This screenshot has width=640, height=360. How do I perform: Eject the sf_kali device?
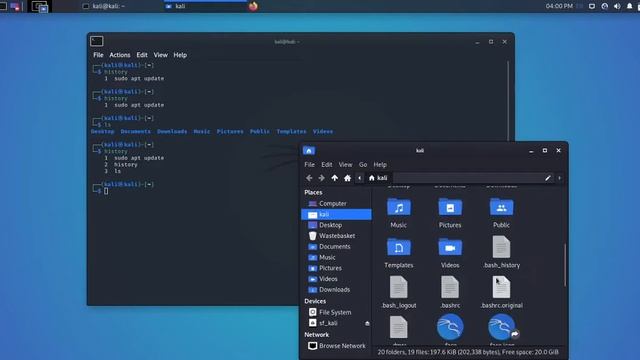367,323
